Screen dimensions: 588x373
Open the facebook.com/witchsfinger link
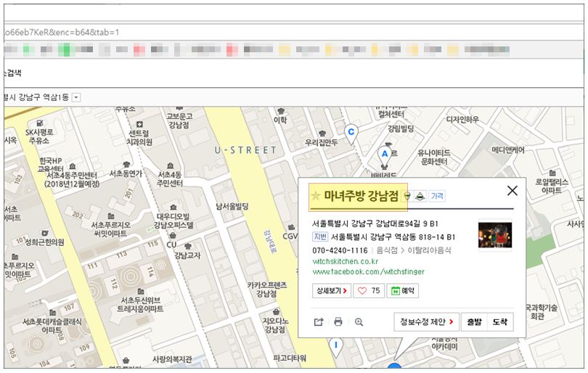click(368, 271)
